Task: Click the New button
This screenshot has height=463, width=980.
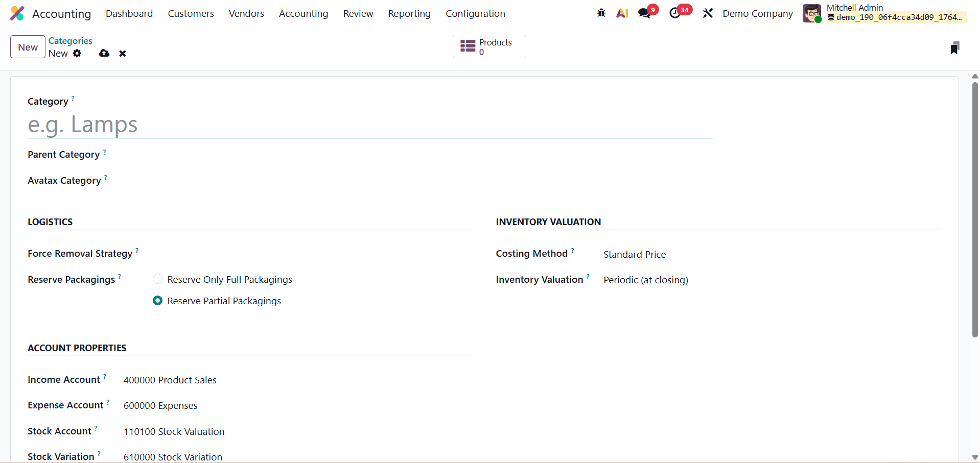Action: click(x=28, y=47)
